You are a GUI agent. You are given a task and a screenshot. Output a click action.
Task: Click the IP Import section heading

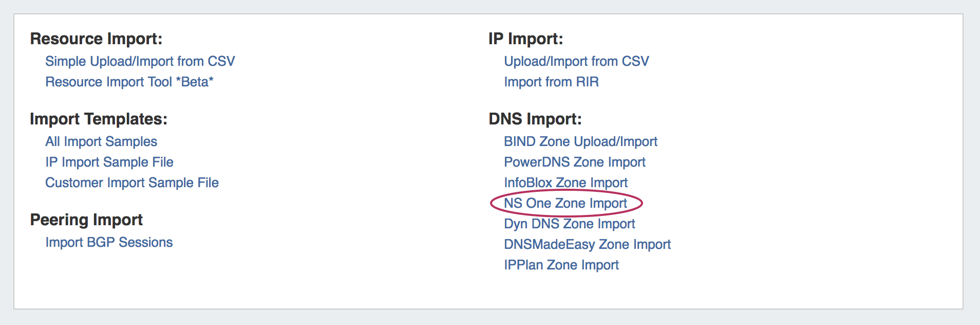(x=525, y=39)
